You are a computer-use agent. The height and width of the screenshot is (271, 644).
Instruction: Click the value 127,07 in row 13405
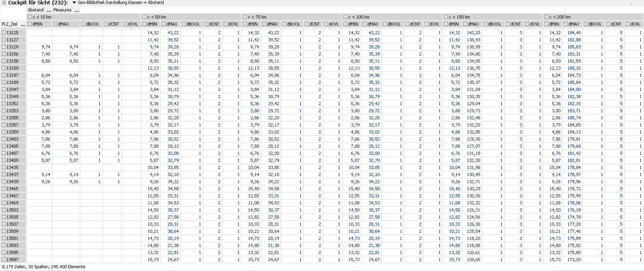[x=473, y=146]
